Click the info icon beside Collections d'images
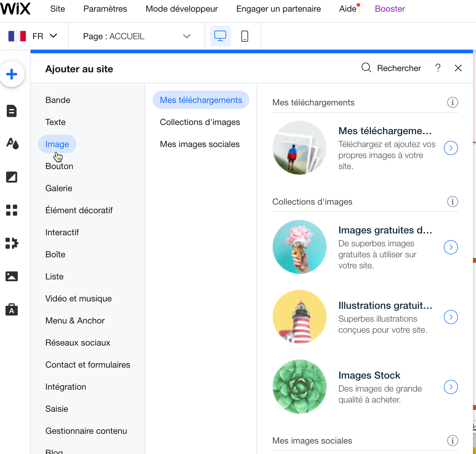476x454 pixels. tap(452, 202)
